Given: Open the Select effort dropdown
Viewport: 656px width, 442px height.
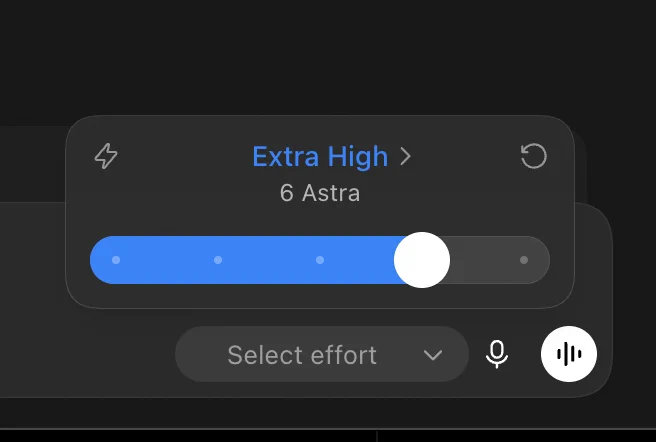Looking at the screenshot, I should [x=322, y=354].
